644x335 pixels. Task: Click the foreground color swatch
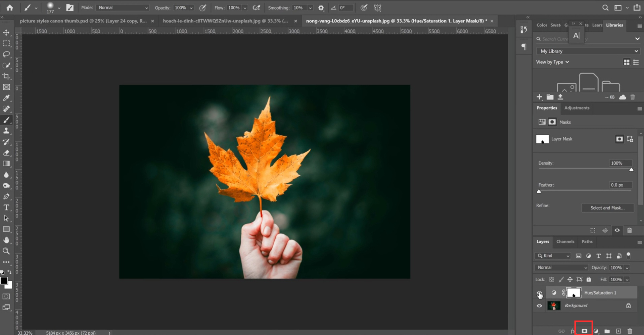pos(4,281)
